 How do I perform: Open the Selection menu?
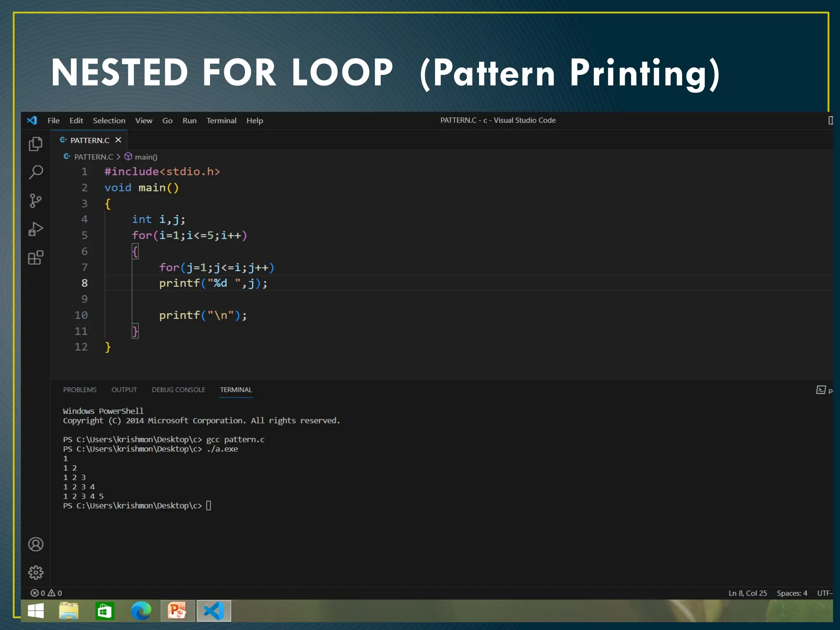pyautogui.click(x=109, y=121)
